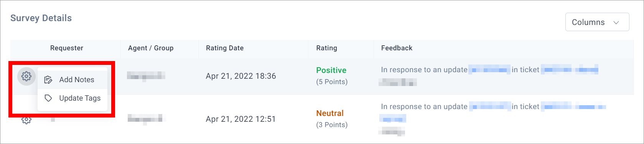Click the green Positive rating label
The width and height of the screenshot is (644, 144).
tap(331, 70)
